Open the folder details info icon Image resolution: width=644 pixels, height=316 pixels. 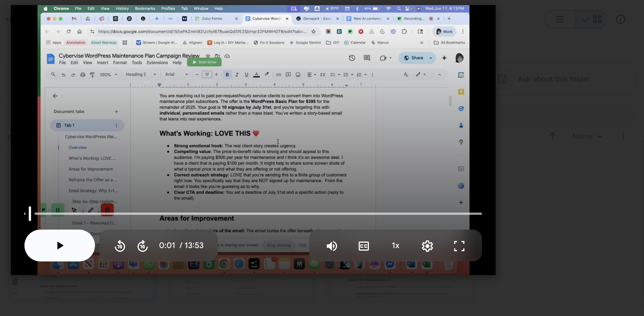click(x=620, y=19)
